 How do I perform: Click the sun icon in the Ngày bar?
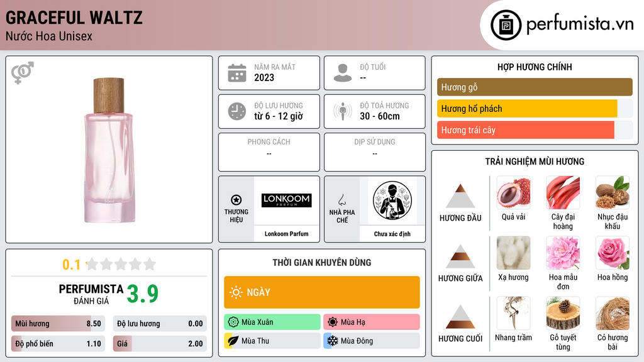click(x=236, y=292)
